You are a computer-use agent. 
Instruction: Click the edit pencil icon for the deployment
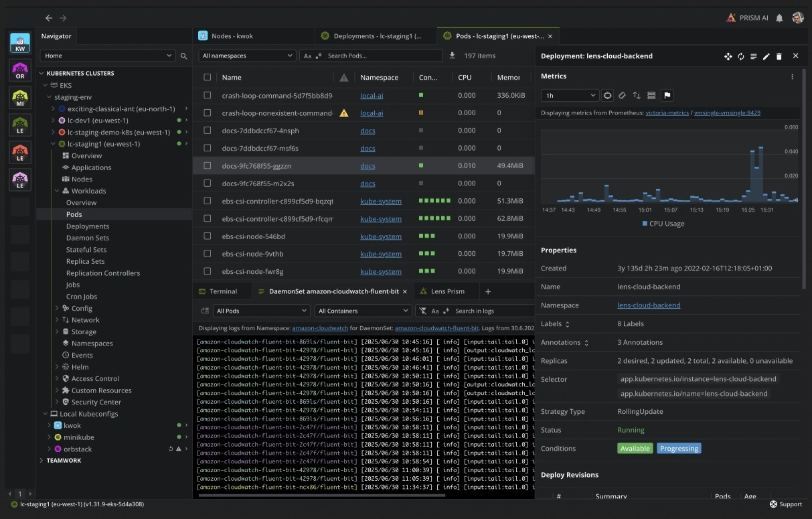(x=766, y=56)
